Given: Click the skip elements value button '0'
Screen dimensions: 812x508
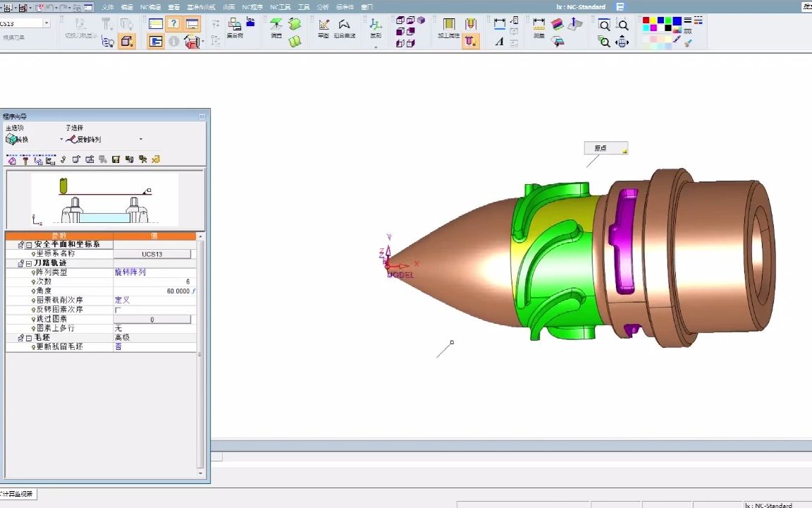Looking at the screenshot, I should pyautogui.click(x=152, y=320).
